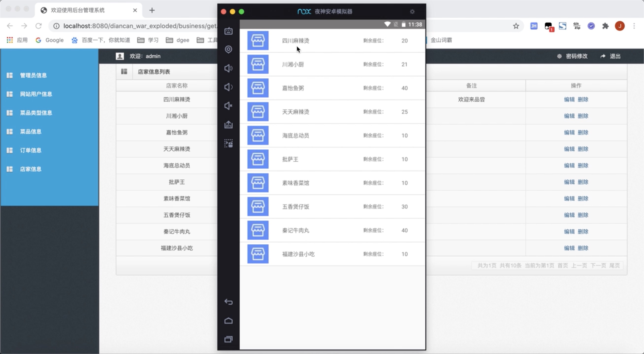This screenshot has height=354, width=644.
Task: Raise volume with Nox volume up icon
Action: [228, 68]
